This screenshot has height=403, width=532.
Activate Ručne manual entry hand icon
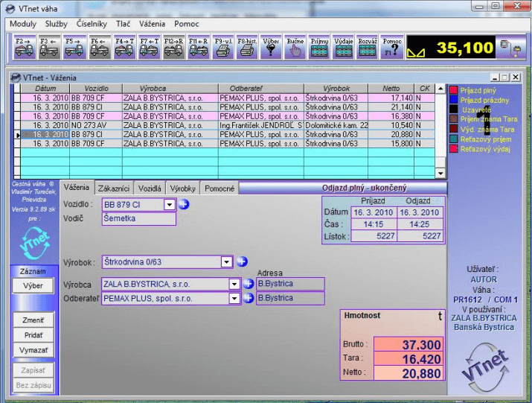click(295, 47)
